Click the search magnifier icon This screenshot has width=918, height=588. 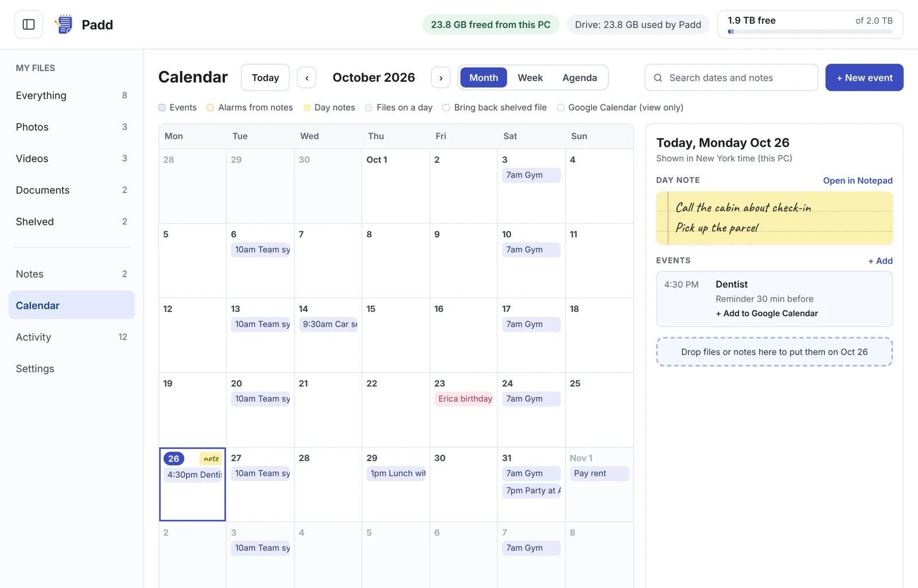(658, 78)
